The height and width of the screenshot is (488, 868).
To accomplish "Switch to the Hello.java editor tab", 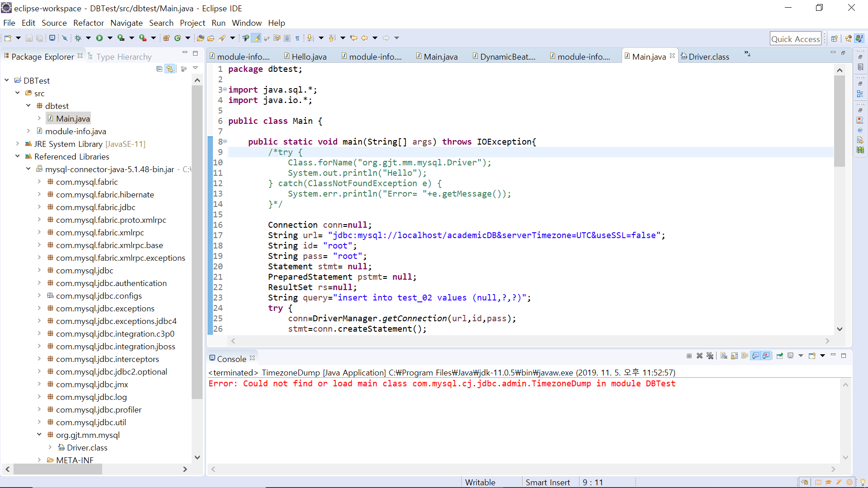I will click(305, 56).
